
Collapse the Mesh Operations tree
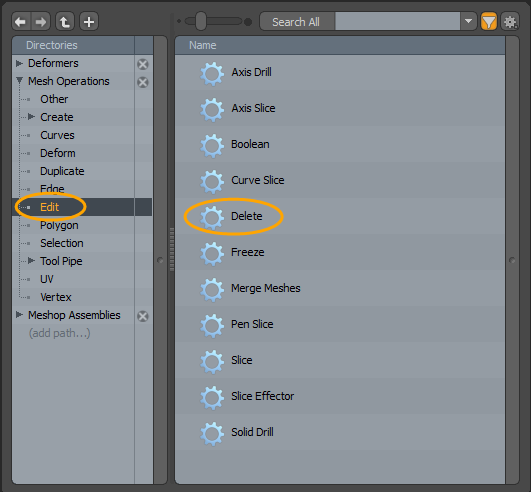(x=19, y=81)
